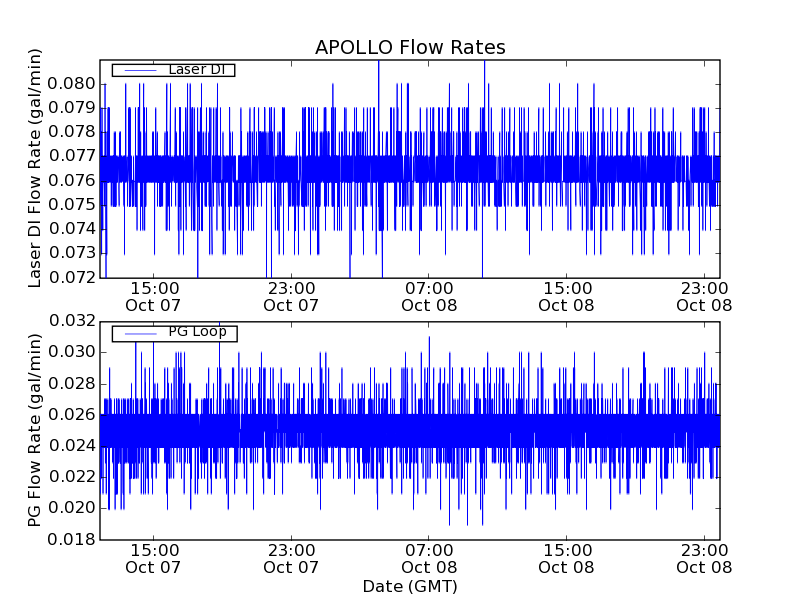The width and height of the screenshot is (800, 600).
Task: Select the 0.024 y-axis tick label
Action: (x=72, y=446)
